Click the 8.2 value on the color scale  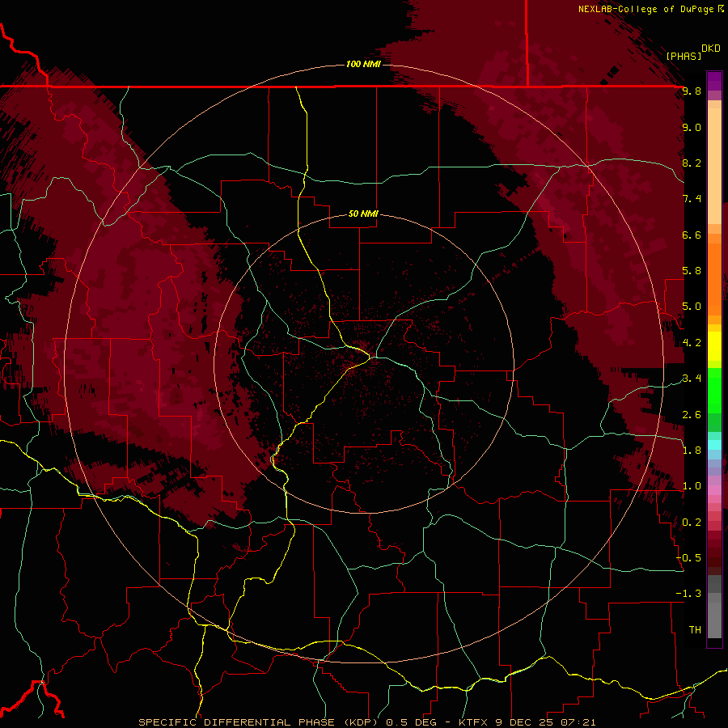pyautogui.click(x=692, y=163)
